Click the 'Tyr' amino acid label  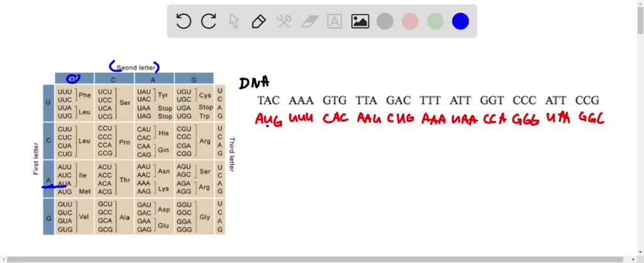[x=163, y=95]
